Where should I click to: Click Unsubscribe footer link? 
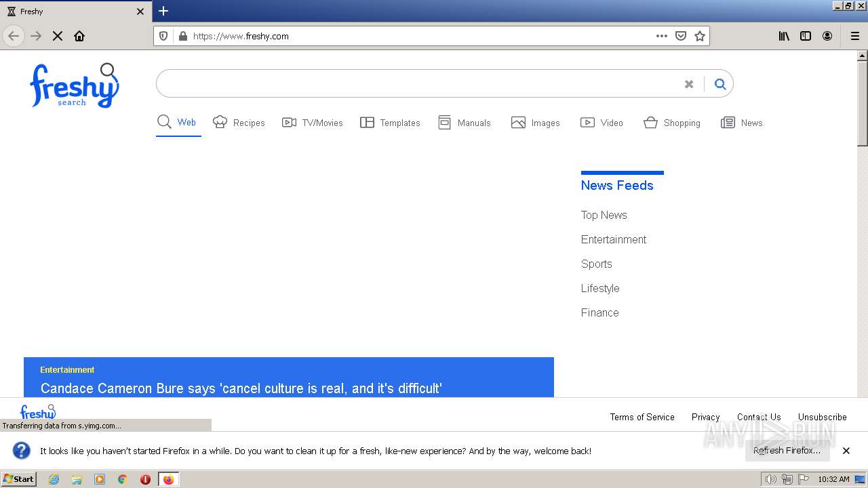[x=822, y=417]
